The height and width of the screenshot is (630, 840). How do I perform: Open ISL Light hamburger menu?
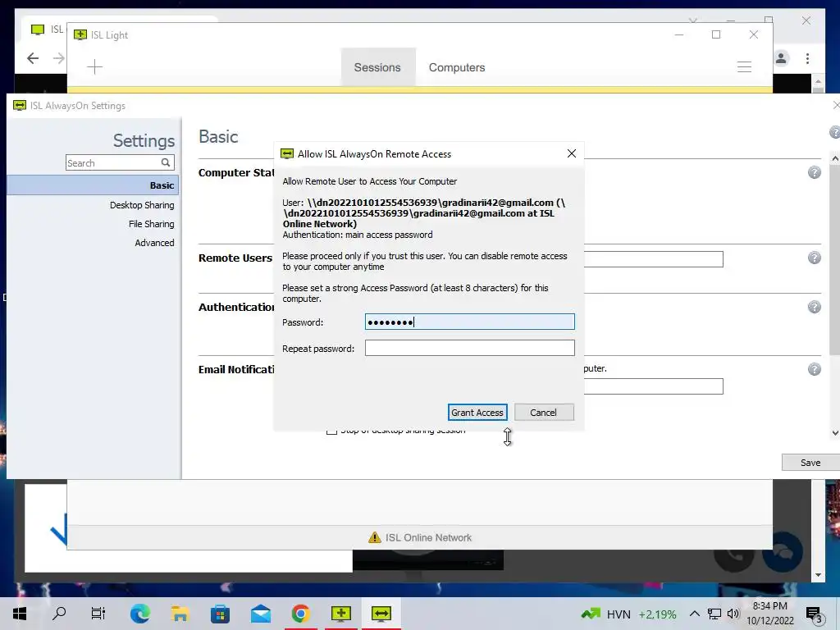tap(744, 67)
